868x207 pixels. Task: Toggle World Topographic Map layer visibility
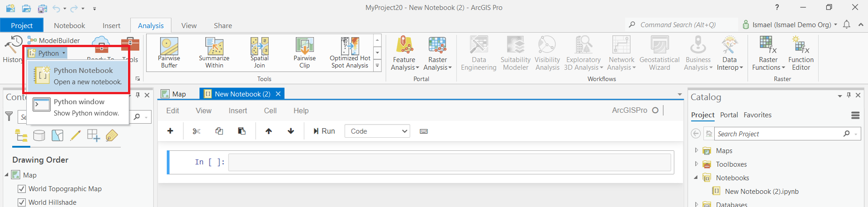click(x=22, y=189)
